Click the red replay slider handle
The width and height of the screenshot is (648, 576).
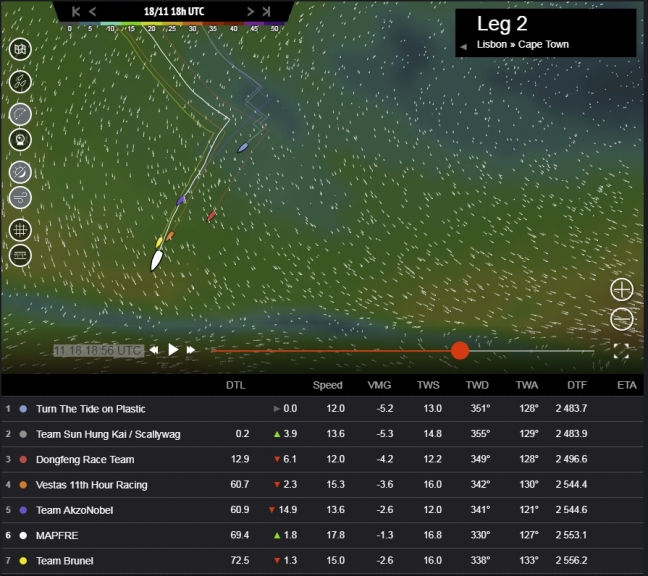tap(460, 351)
